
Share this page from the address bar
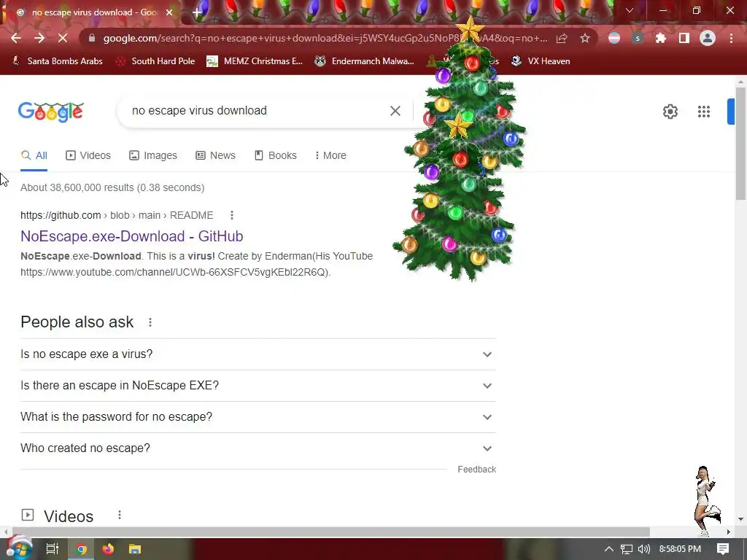[562, 38]
